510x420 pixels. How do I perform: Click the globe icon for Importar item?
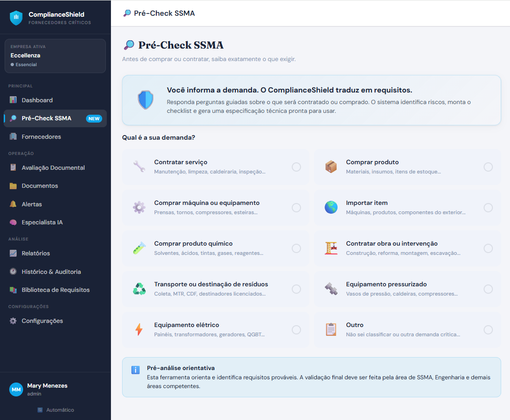[331, 207]
